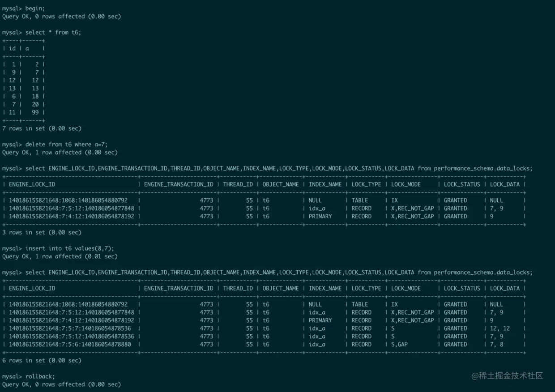
Task: Click 'IX' lock mode in the six-row lock result
Action: click(394, 304)
